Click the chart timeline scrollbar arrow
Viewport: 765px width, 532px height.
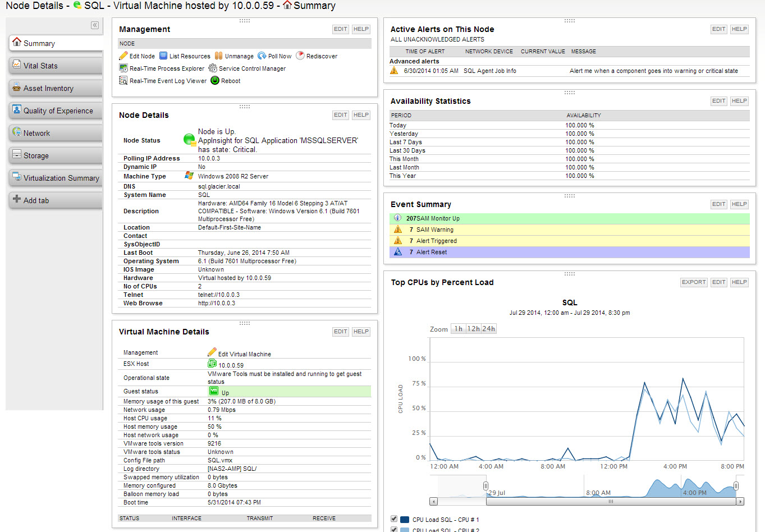[433, 500]
